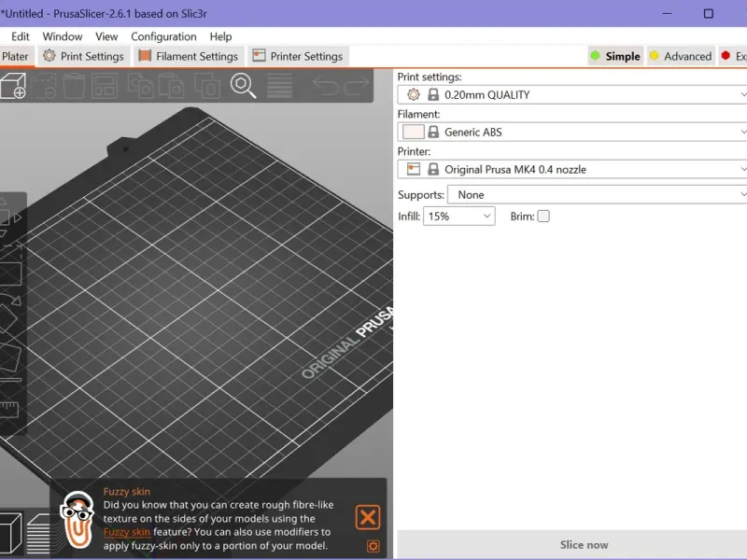
Task: Close the Fuzzy skin hint notification
Action: 368,517
